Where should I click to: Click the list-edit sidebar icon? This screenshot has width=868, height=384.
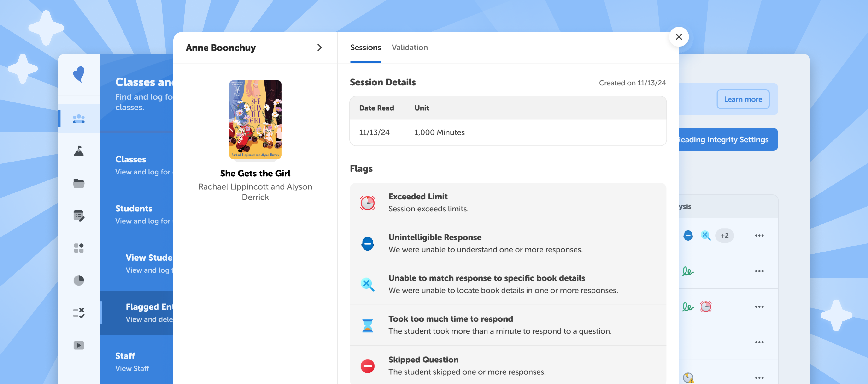[78, 216]
